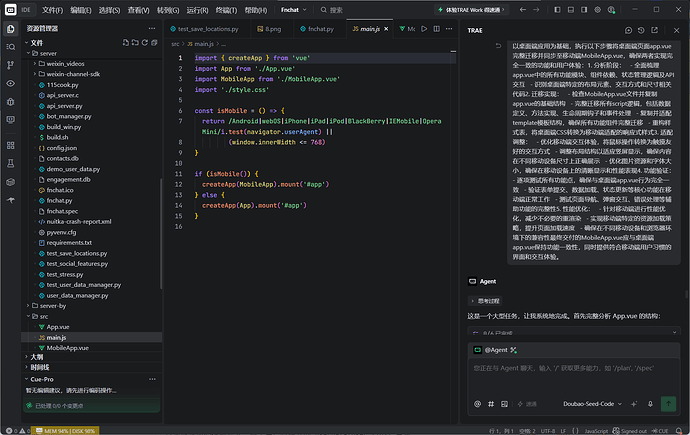Click the eye preview icon in activity bar

11,84
